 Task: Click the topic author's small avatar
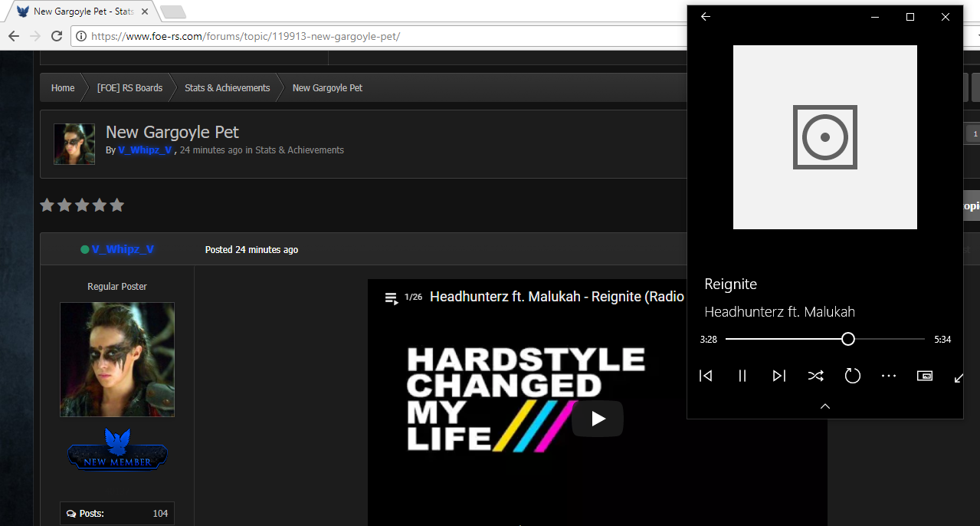pos(74,144)
